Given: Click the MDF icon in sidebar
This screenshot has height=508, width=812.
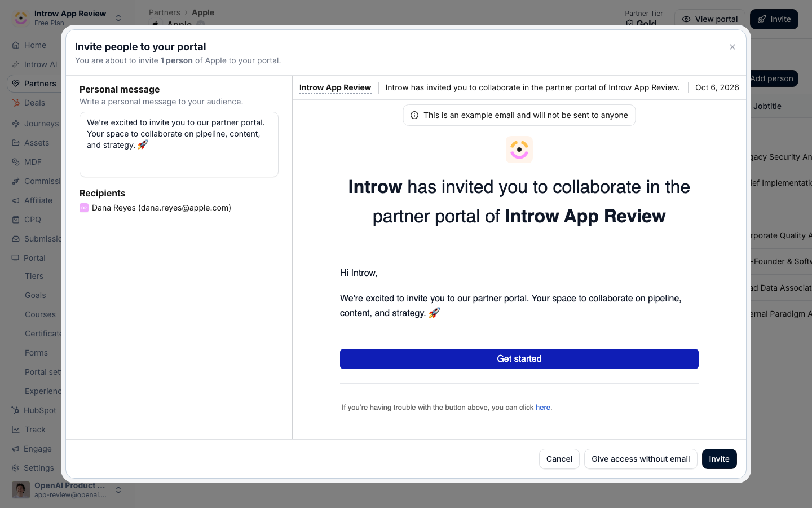Looking at the screenshot, I should (x=16, y=162).
